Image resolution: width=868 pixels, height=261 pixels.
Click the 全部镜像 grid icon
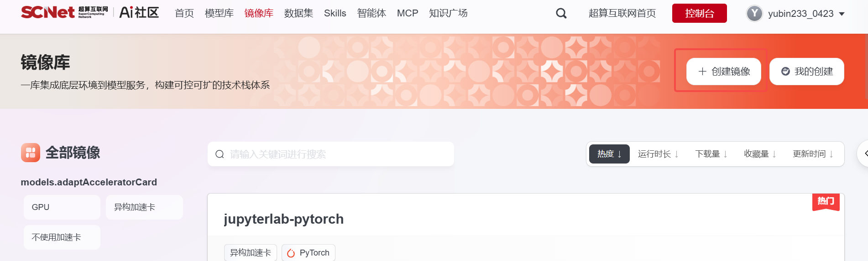tap(31, 153)
